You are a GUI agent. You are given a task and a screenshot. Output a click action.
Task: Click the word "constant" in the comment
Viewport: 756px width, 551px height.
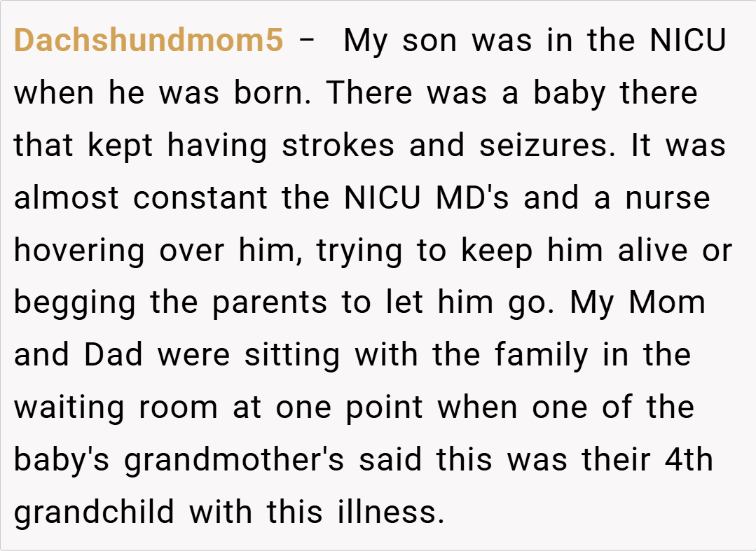tap(201, 198)
